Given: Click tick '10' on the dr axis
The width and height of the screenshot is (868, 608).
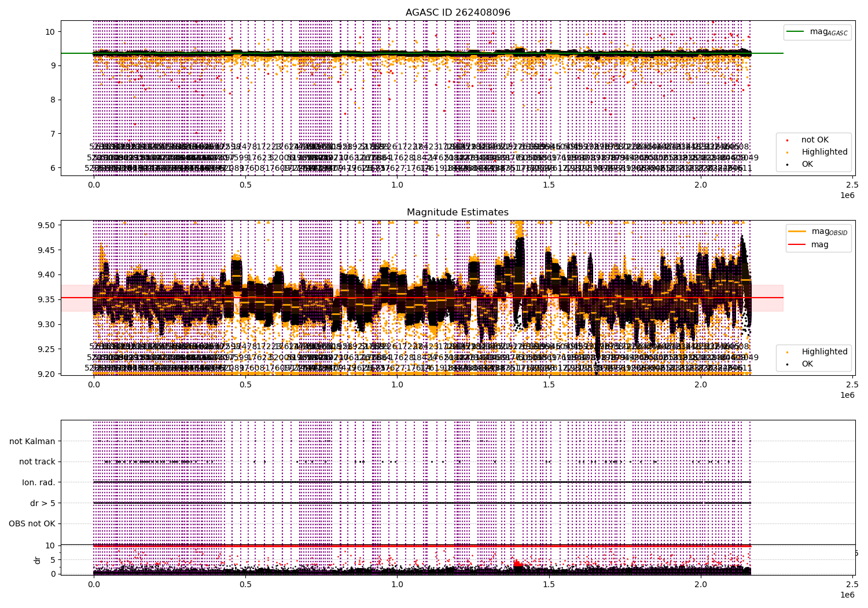Looking at the screenshot, I should [50, 545].
